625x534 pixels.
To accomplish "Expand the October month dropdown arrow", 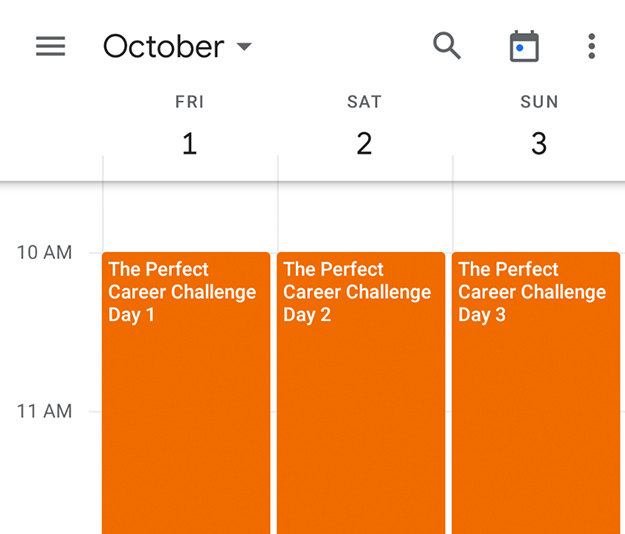I will coord(244,47).
